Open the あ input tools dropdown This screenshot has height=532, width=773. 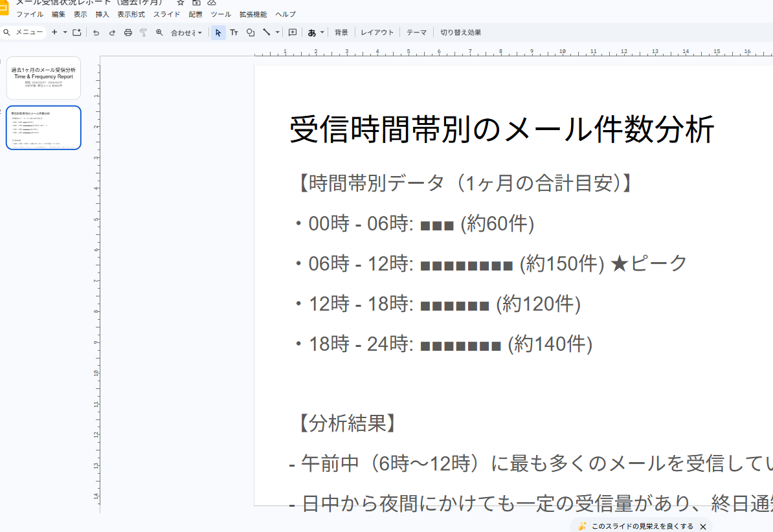coord(315,32)
